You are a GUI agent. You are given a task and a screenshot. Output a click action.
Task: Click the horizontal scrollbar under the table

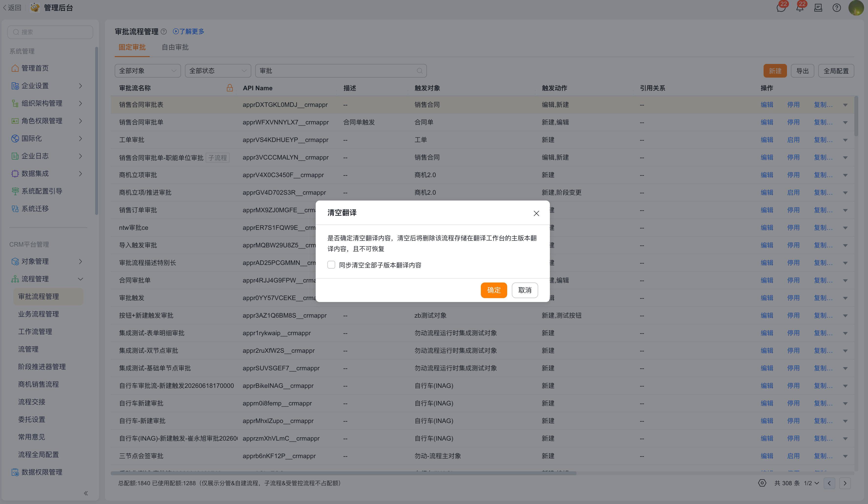click(x=343, y=473)
